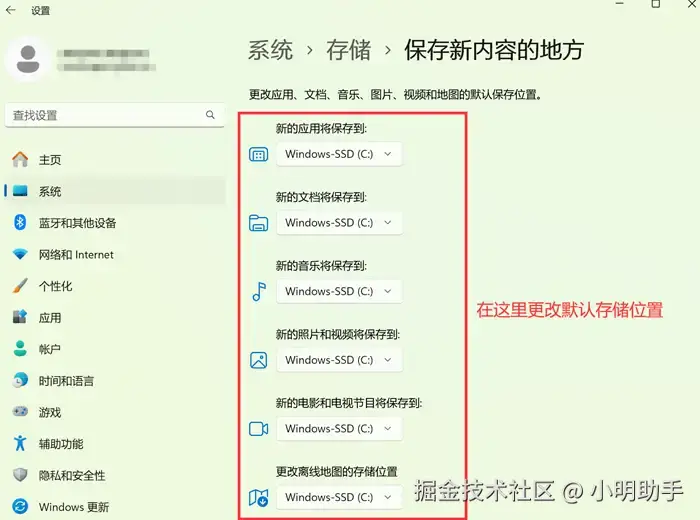Click the user profile avatar icon
Screen dimensions: 700x520
coord(28,59)
